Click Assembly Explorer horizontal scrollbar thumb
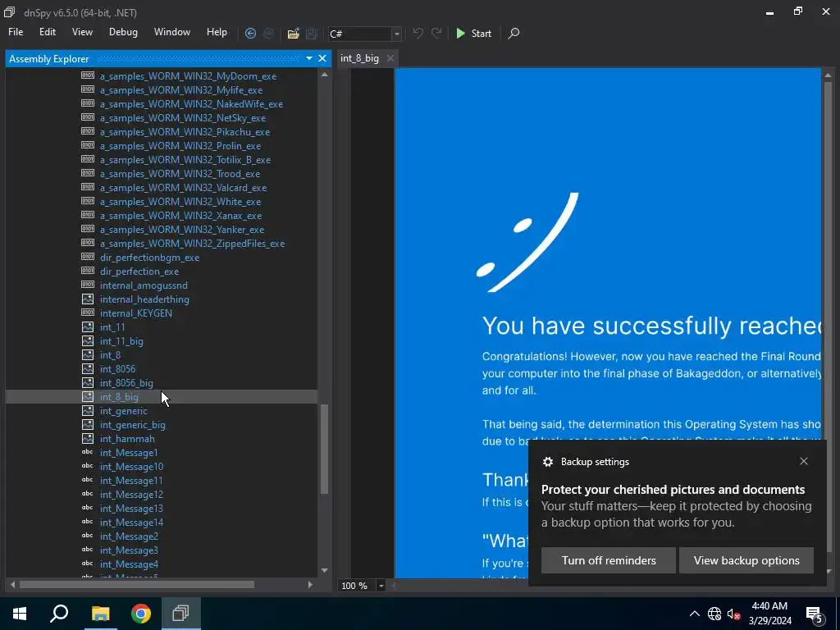This screenshot has height=630, width=840. (137, 584)
